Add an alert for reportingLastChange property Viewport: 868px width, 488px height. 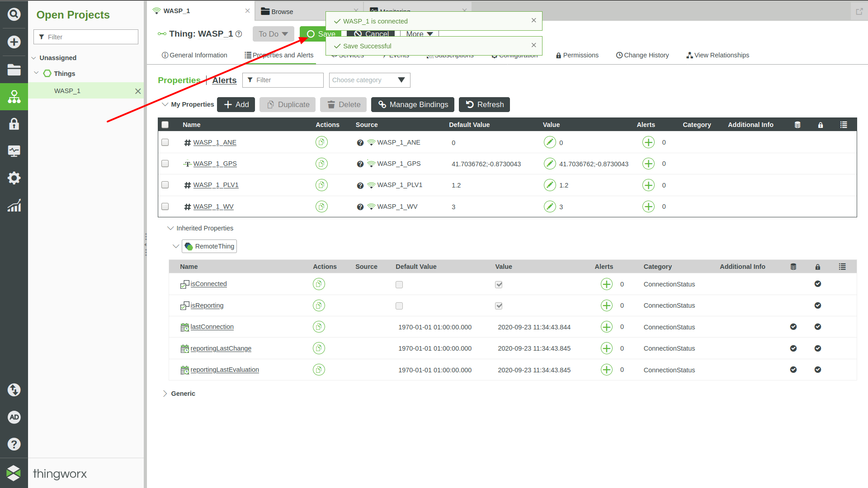point(607,348)
